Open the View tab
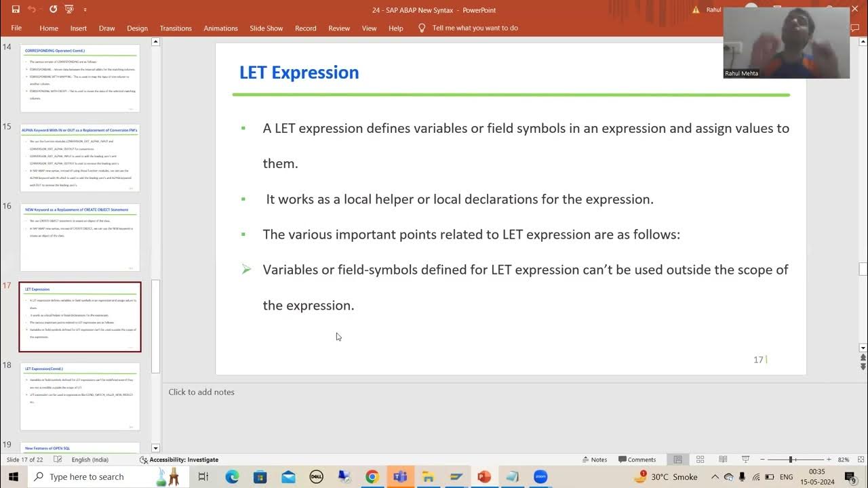 click(369, 28)
